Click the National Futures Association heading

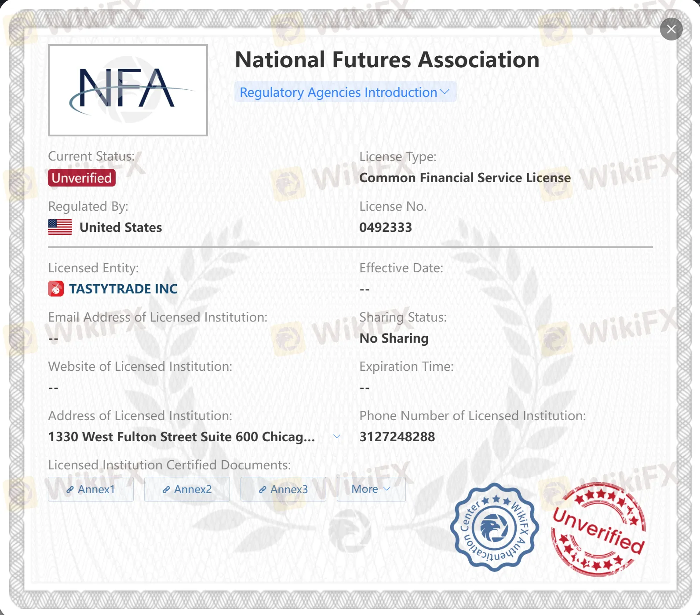387,59
